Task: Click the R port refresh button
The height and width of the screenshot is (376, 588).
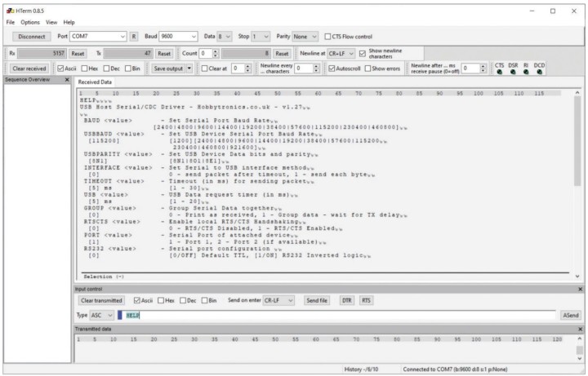Action: pyautogui.click(x=134, y=36)
